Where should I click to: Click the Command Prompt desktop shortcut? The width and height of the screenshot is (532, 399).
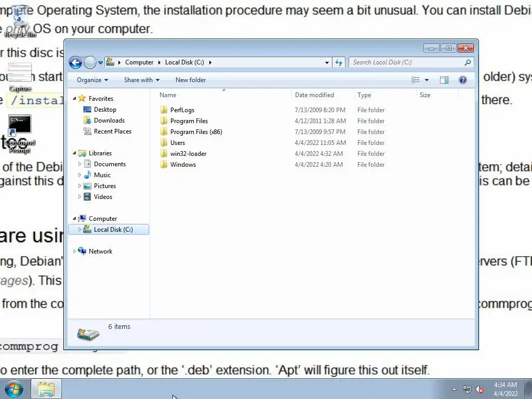pyautogui.click(x=20, y=134)
